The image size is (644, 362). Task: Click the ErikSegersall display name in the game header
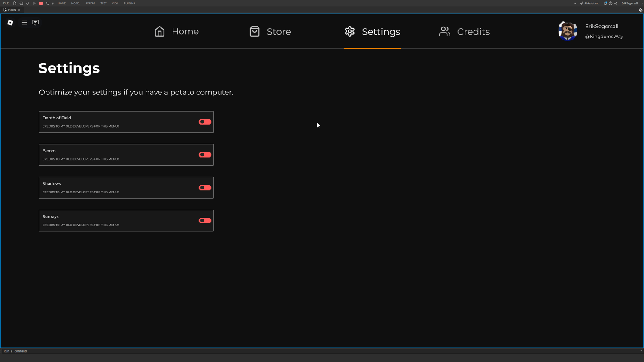point(601,27)
